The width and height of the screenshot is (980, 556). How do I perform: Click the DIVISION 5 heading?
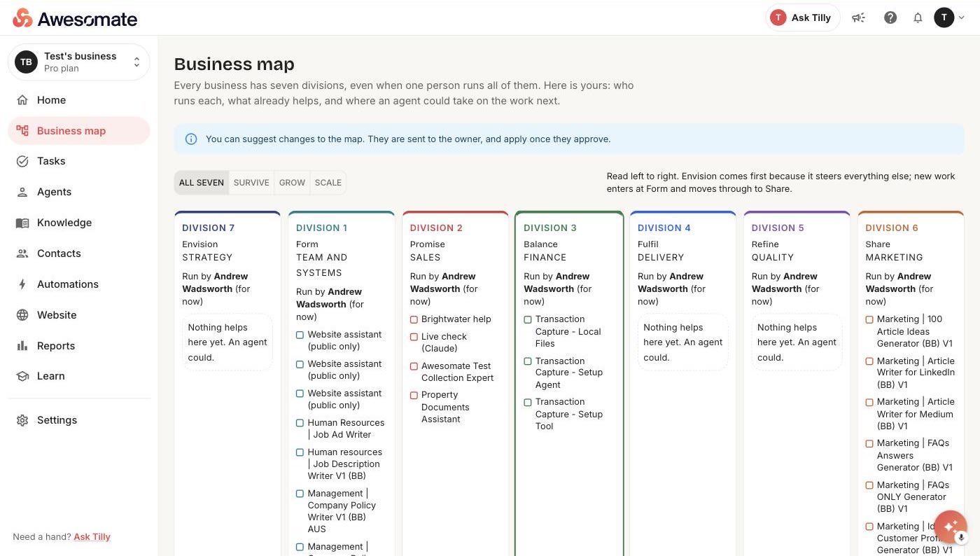click(778, 228)
